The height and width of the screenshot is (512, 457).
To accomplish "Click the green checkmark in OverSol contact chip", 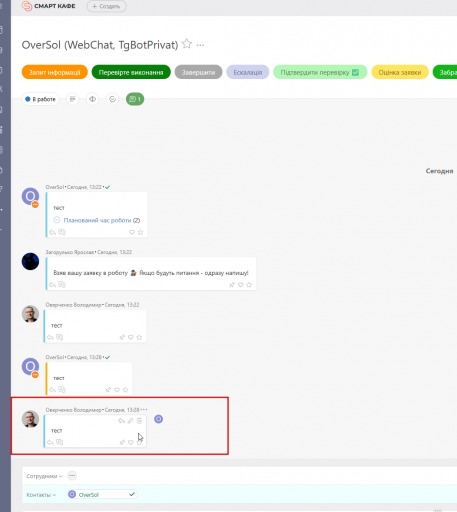I will tap(132, 494).
